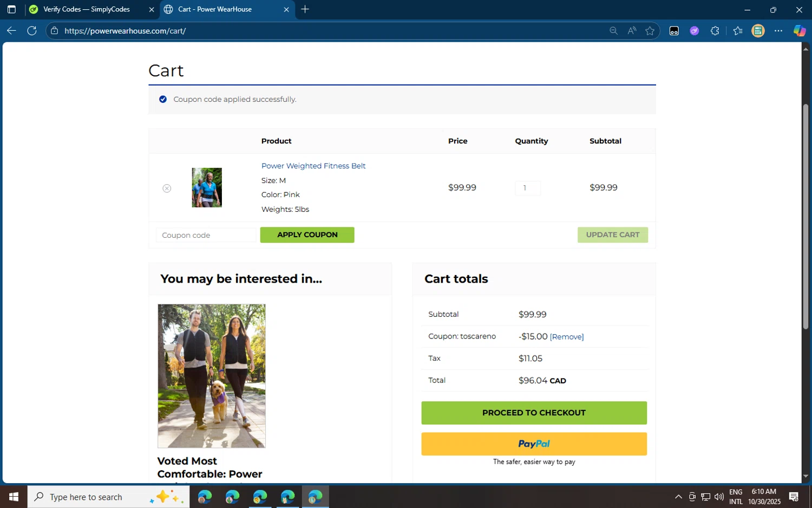Click the scrollbar down arrow
The image size is (812, 508).
[x=806, y=477]
